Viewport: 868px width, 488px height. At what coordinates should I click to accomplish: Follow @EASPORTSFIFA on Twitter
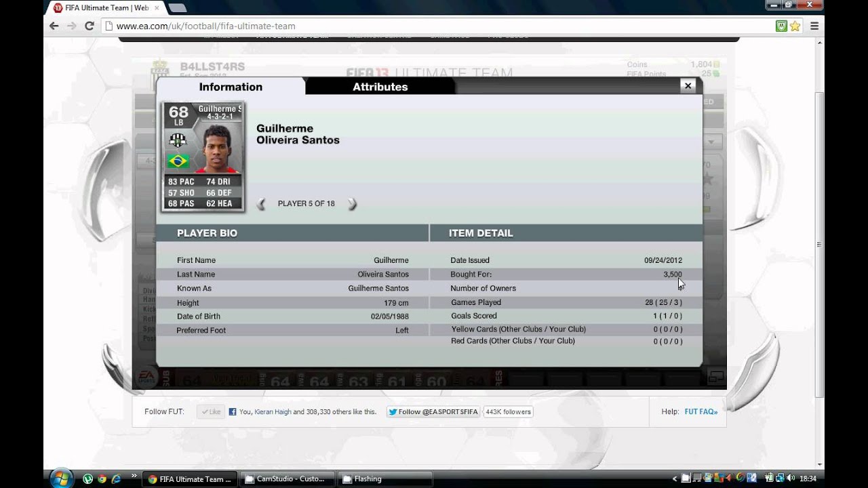click(x=433, y=411)
